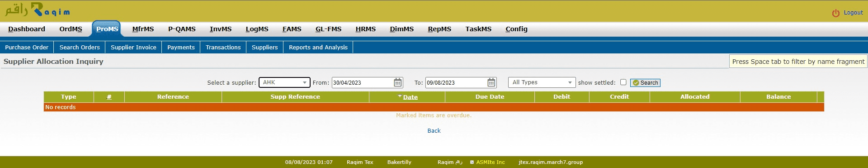This screenshot has width=868, height=168.
Task: Click the ASMIte Inc footer icon
Action: tap(472, 162)
